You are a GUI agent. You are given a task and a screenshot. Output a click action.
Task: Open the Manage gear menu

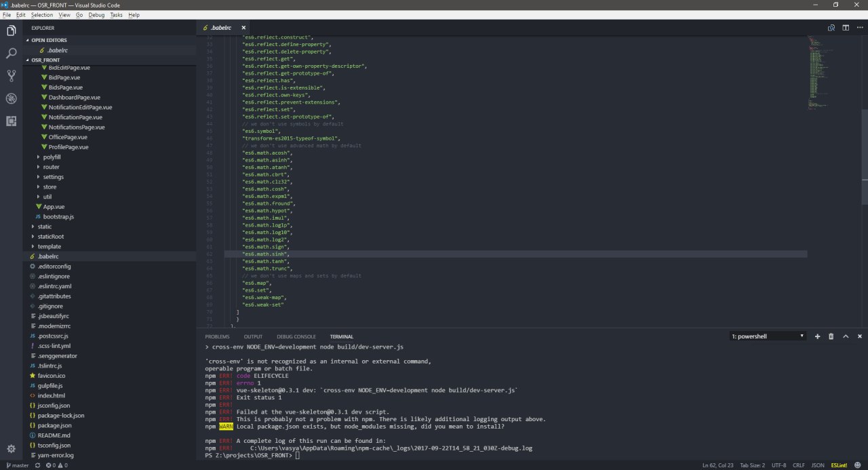point(11,448)
